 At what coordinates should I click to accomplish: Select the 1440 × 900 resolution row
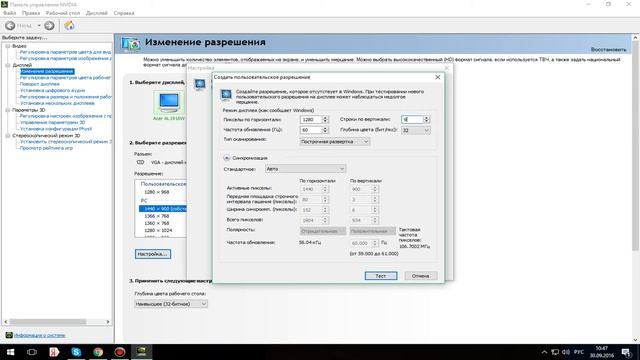point(162,209)
